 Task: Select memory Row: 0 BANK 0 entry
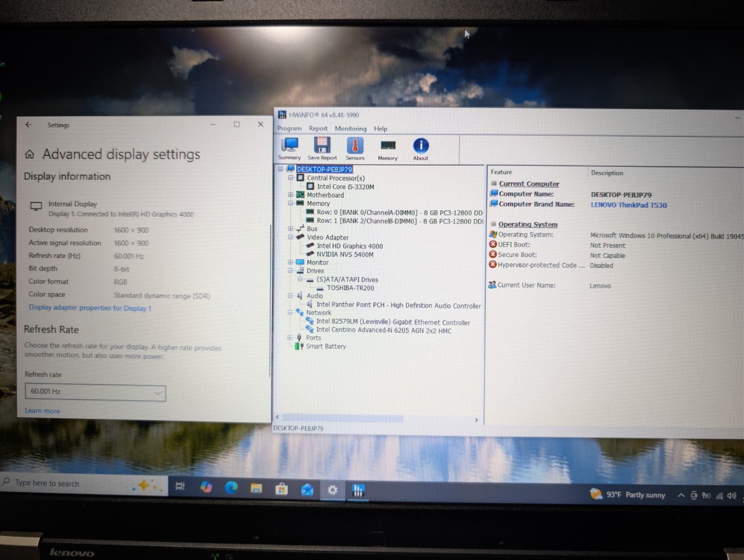pyautogui.click(x=400, y=212)
